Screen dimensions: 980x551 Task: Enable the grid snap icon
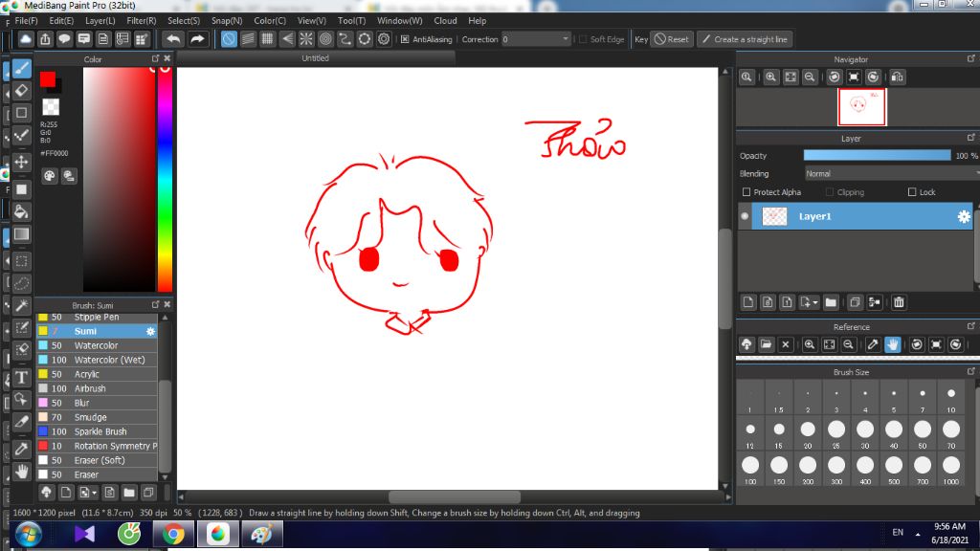[267, 39]
